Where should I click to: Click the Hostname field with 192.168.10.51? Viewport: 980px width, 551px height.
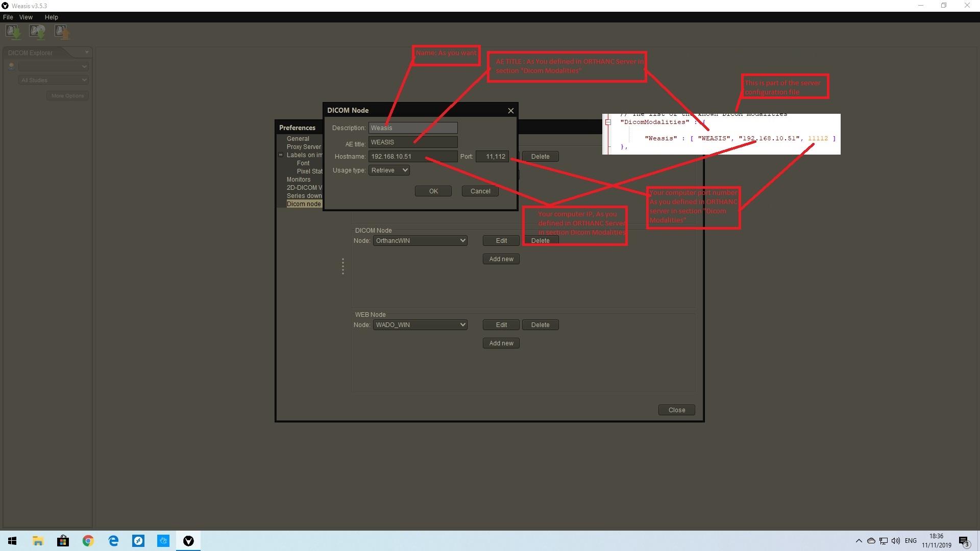coord(413,157)
